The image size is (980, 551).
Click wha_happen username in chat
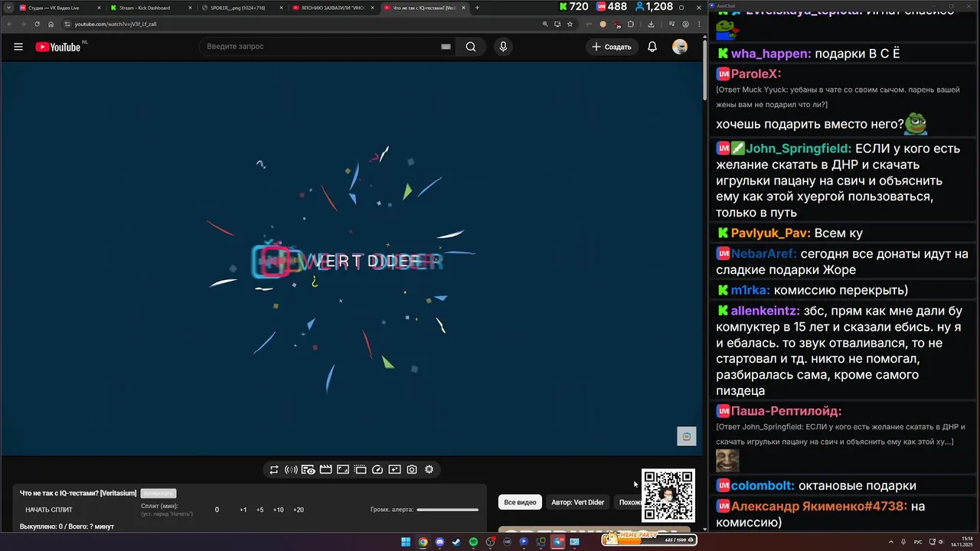click(x=771, y=54)
